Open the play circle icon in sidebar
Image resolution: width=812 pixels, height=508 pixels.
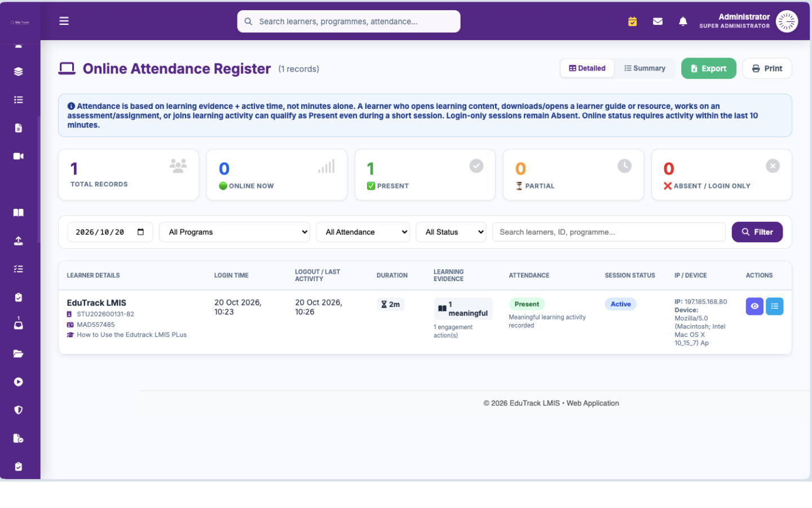click(x=19, y=382)
